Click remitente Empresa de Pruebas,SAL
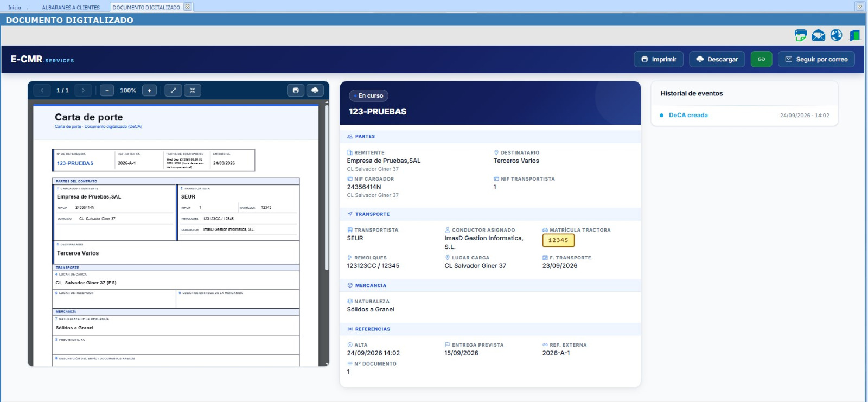Viewport: 868px width, 402px height. click(384, 161)
